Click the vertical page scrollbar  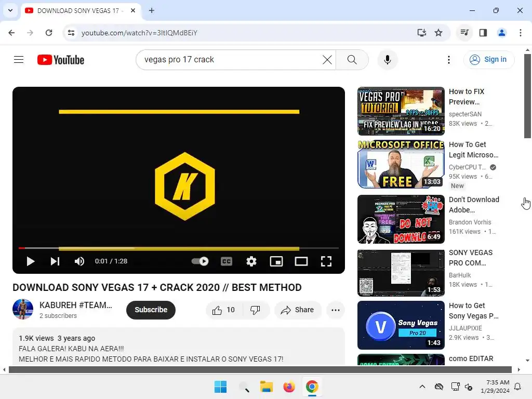pyautogui.click(x=527, y=96)
